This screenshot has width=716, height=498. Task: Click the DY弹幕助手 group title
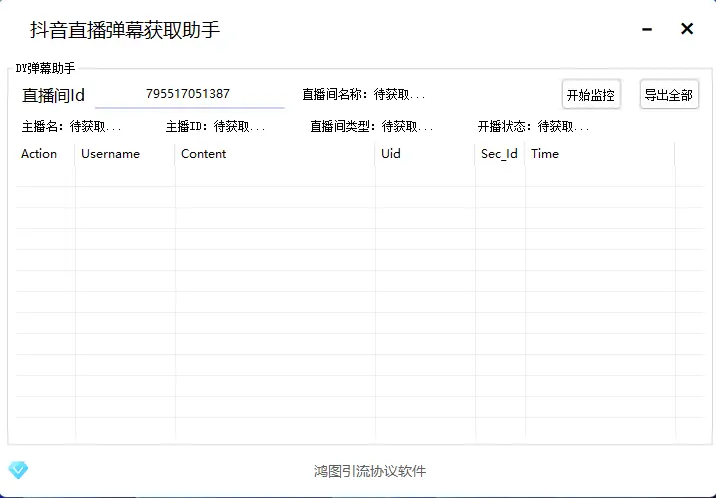[45, 68]
